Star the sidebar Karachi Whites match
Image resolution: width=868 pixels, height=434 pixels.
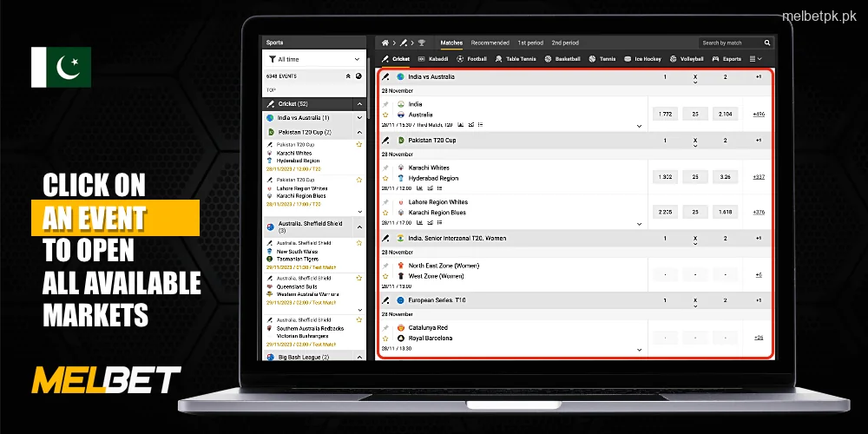tap(358, 144)
